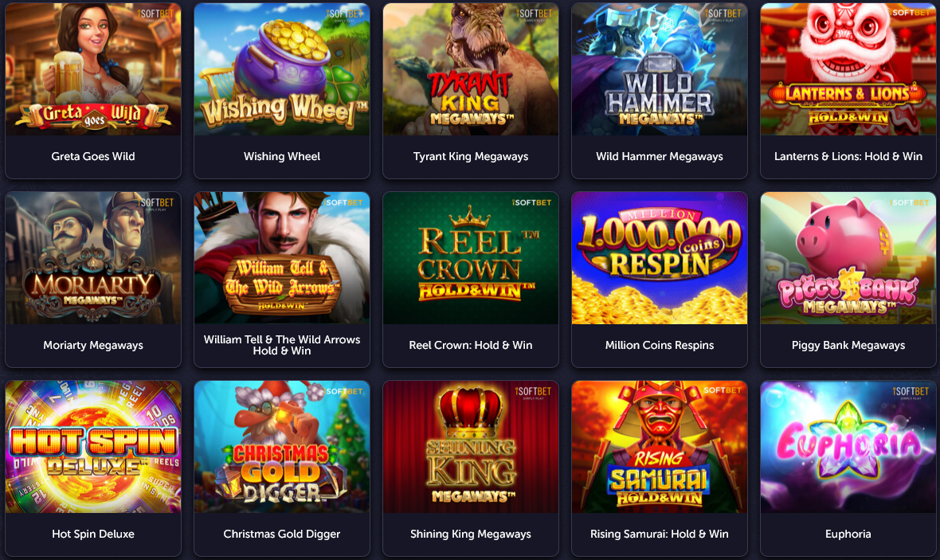Open the Reel Crown Hold & Win thumbnail
Viewport: 940px width, 560px height.
(x=471, y=258)
